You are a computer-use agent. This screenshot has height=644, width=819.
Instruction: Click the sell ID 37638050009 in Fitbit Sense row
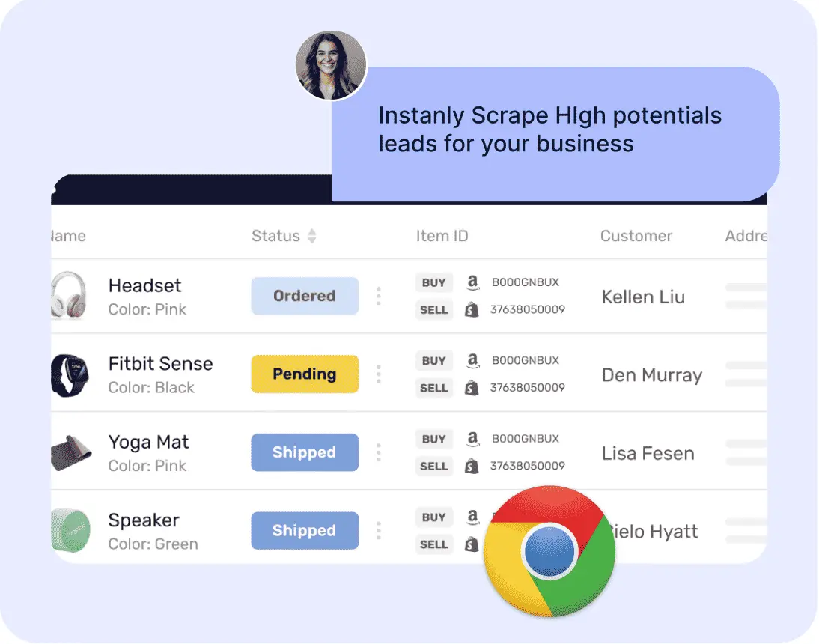528,388
